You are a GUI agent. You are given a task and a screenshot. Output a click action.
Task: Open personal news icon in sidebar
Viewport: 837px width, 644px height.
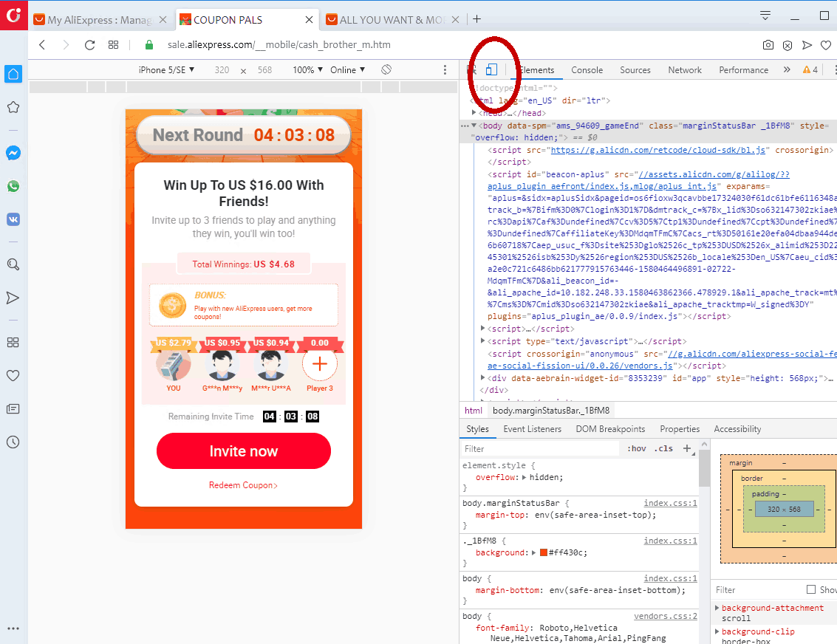(x=13, y=408)
